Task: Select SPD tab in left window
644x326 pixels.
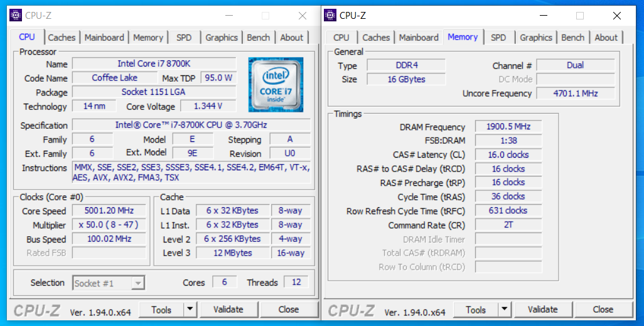Action: pyautogui.click(x=184, y=38)
